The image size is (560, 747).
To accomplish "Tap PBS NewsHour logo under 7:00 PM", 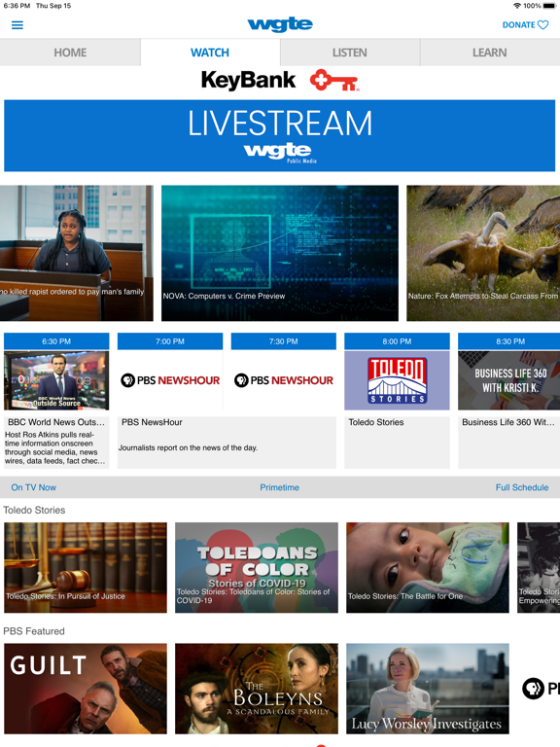I will (170, 380).
